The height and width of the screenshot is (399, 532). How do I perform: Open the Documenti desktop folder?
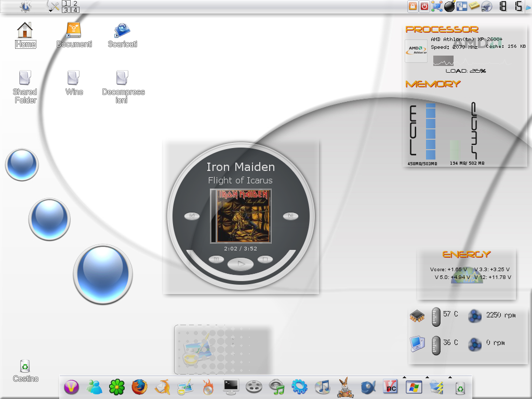(74, 35)
